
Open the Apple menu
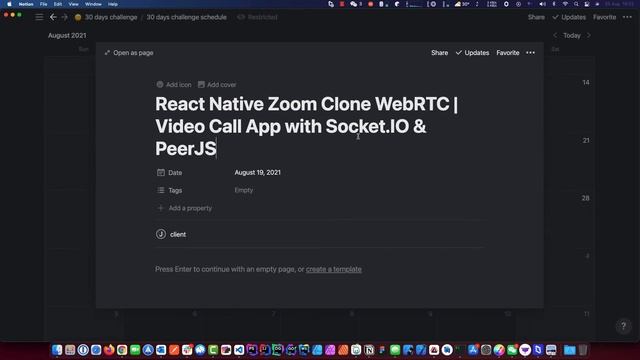tap(9, 4)
